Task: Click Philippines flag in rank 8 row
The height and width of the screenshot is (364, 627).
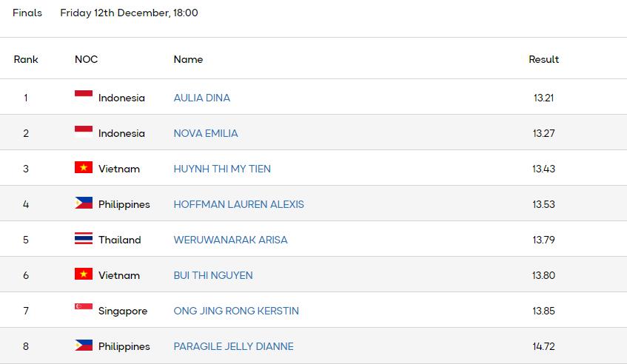Action: coord(84,346)
